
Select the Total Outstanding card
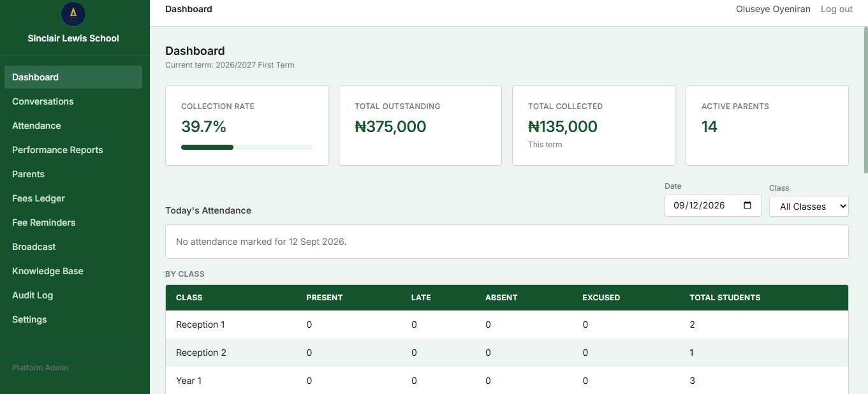pos(420,126)
